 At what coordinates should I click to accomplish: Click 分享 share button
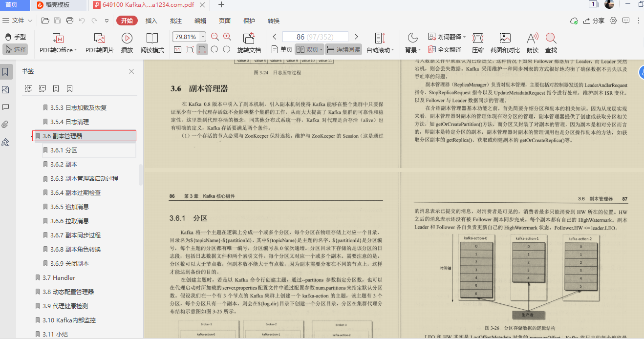[594, 21]
